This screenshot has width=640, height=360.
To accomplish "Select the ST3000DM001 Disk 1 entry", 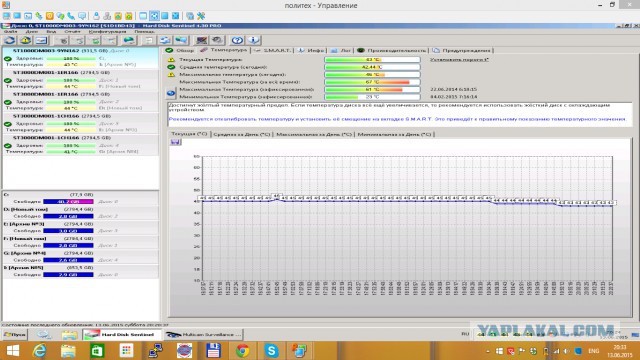I will point(80,80).
